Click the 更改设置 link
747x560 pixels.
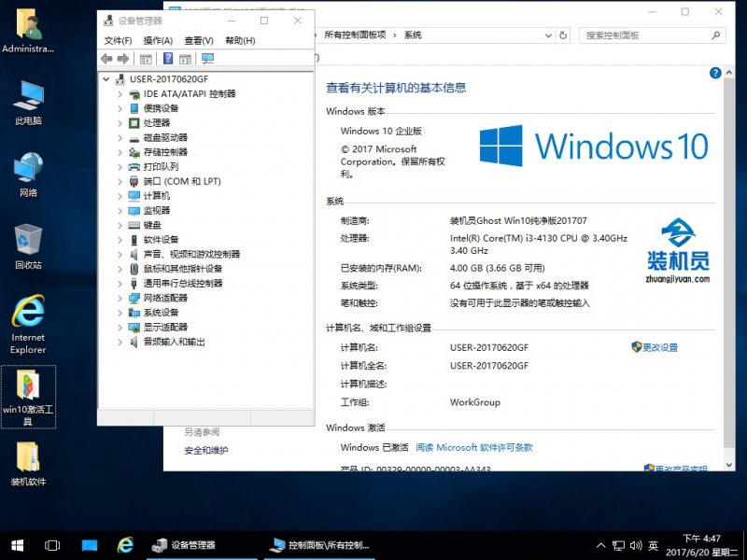pyautogui.click(x=659, y=347)
